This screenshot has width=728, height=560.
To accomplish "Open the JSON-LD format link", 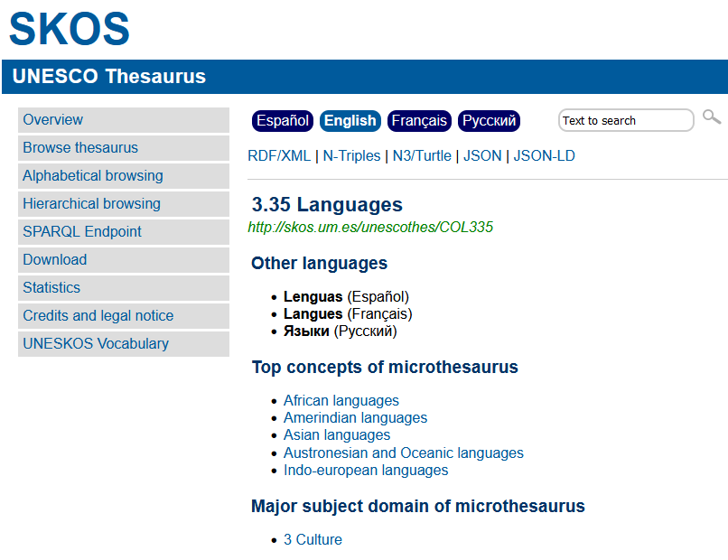I will click(544, 155).
